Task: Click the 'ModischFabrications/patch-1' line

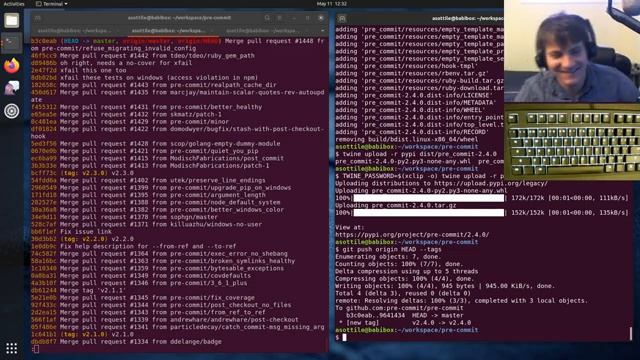Action: pyautogui.click(x=150, y=166)
